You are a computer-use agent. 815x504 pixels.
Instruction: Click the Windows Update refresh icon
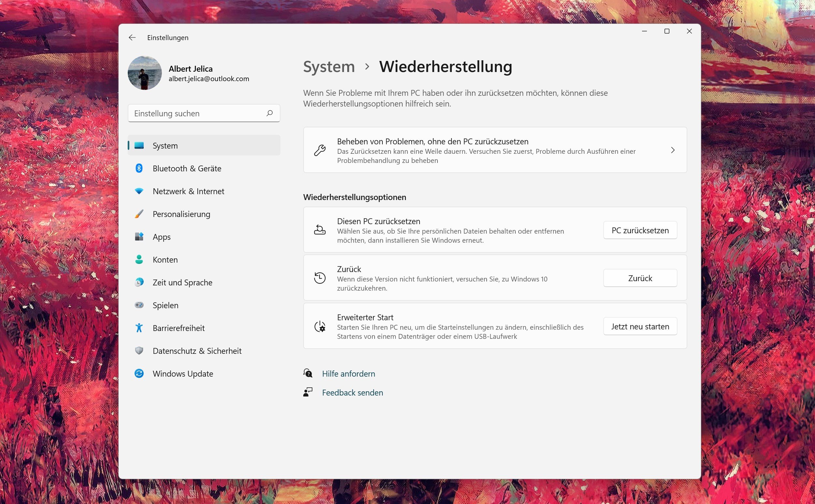tap(139, 373)
